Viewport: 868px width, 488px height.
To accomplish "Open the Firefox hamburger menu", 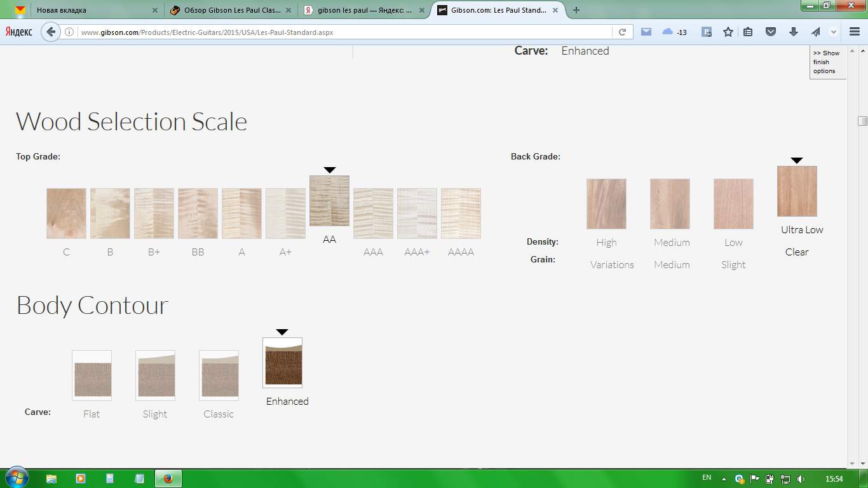I will 855,32.
